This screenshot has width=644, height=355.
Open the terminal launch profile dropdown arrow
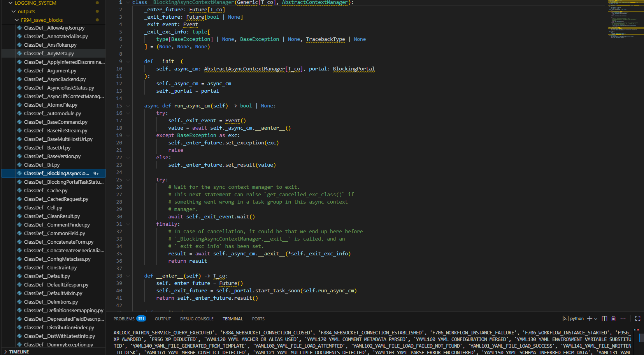[596, 319]
